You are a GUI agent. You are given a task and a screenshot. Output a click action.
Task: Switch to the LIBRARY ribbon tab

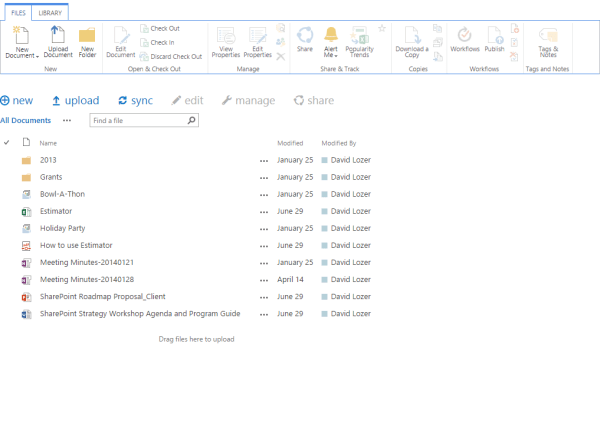tap(50, 13)
